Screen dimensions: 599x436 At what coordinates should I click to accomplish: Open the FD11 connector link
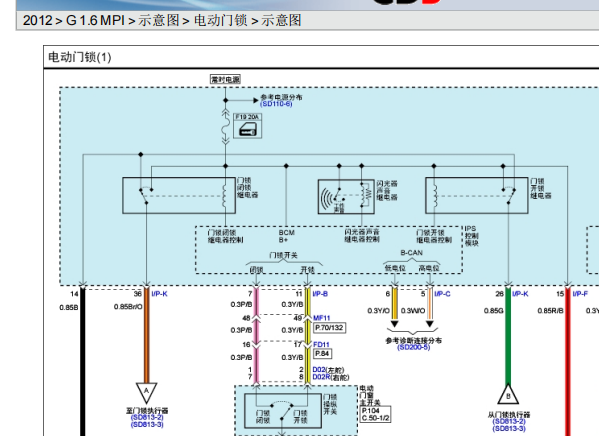point(321,344)
